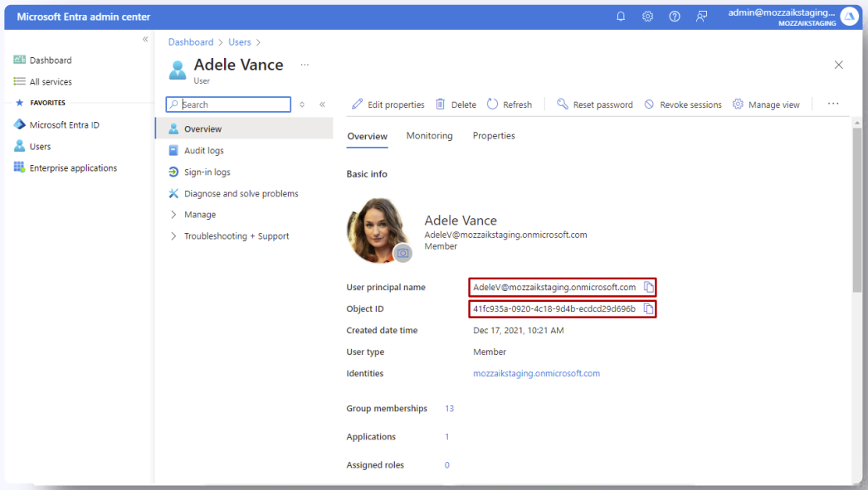Click the expand/collapse arrows beside search

(302, 104)
